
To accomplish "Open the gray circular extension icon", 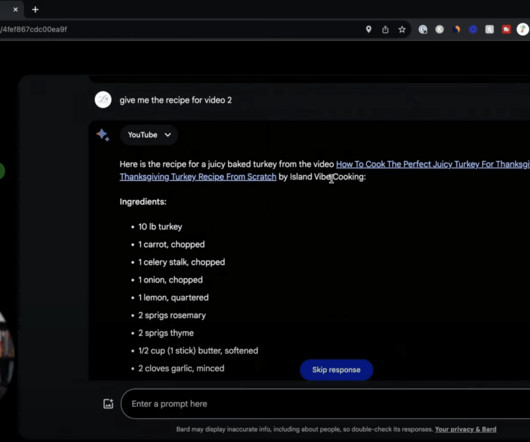I will 439,30.
